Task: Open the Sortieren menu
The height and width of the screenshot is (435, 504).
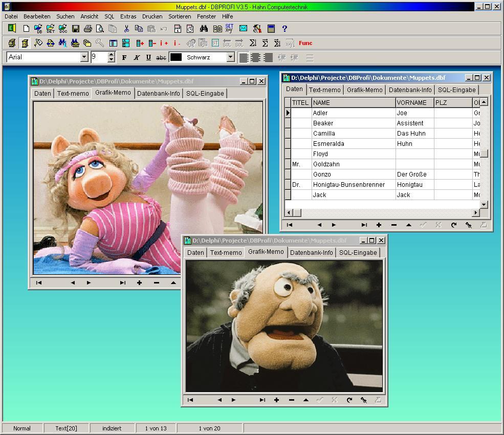Action: pos(180,16)
